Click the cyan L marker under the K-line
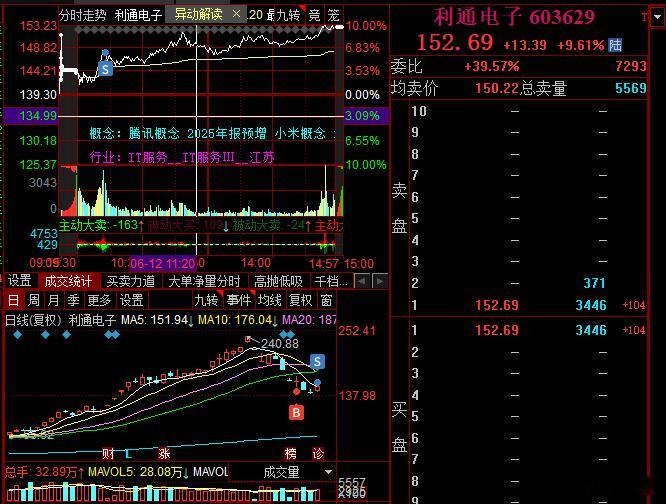This screenshot has height=504, width=666. (x=128, y=454)
